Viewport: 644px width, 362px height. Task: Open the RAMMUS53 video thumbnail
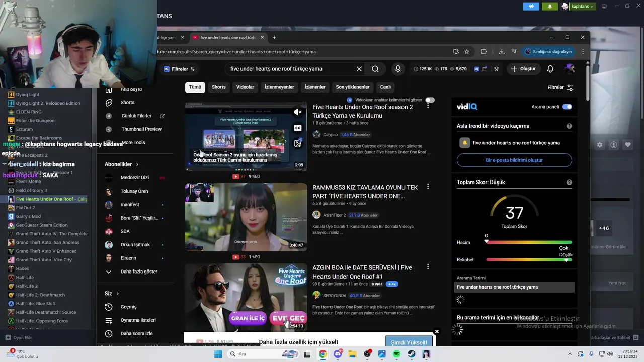pyautogui.click(x=246, y=217)
